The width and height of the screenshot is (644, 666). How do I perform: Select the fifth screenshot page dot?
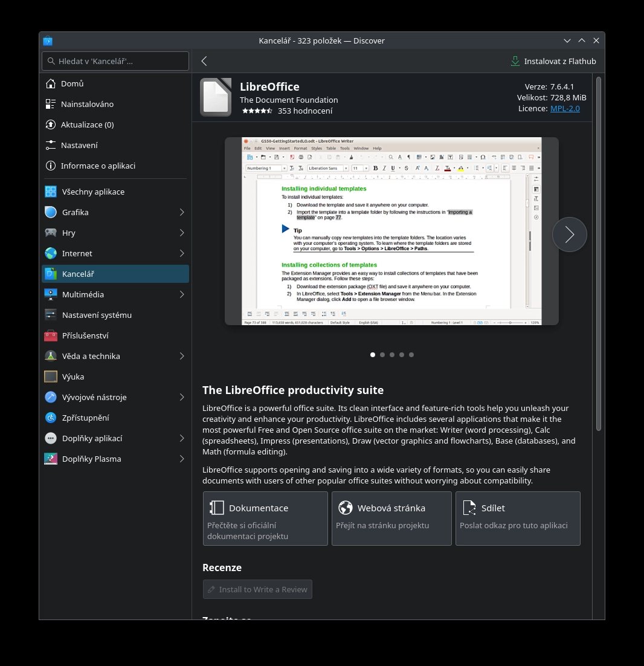coord(411,355)
